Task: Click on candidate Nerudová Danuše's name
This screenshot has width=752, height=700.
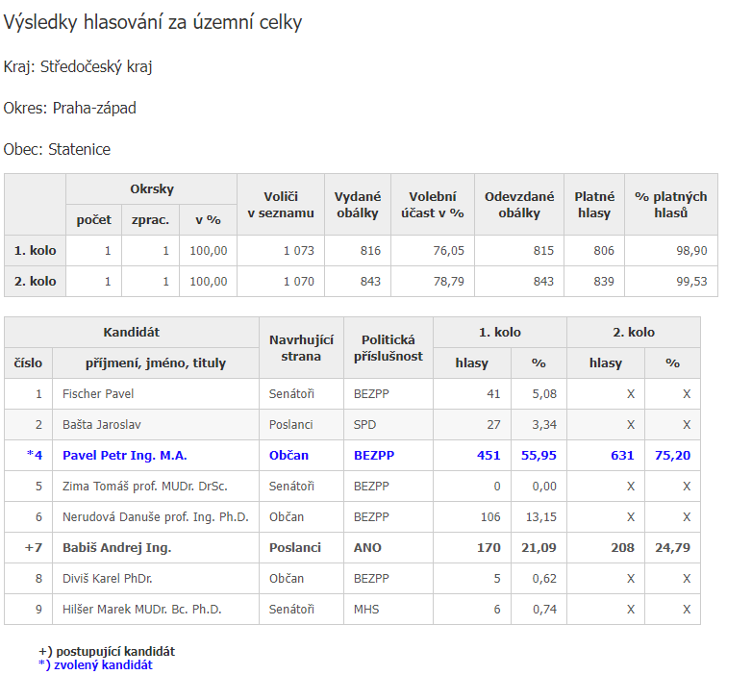Action: [x=155, y=516]
